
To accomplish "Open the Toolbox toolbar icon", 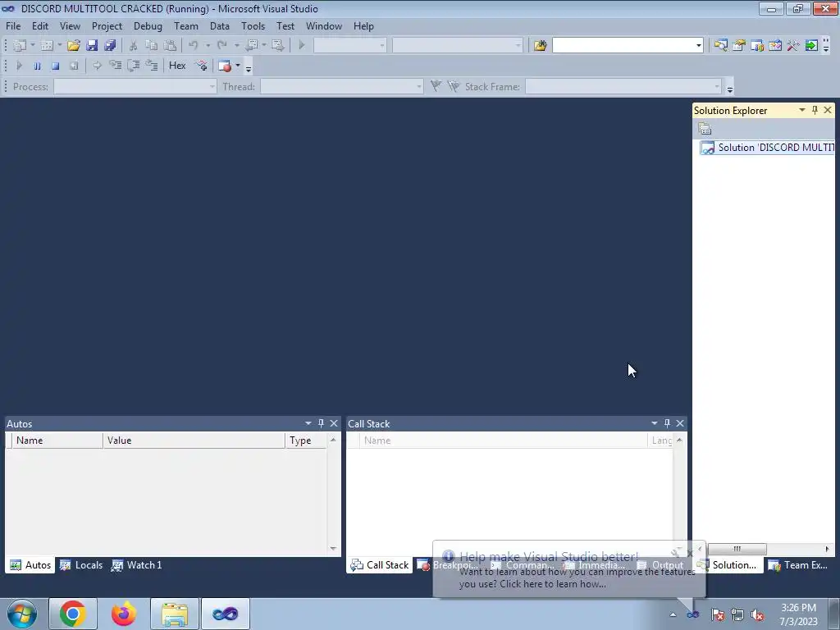I will pyautogui.click(x=775, y=46).
